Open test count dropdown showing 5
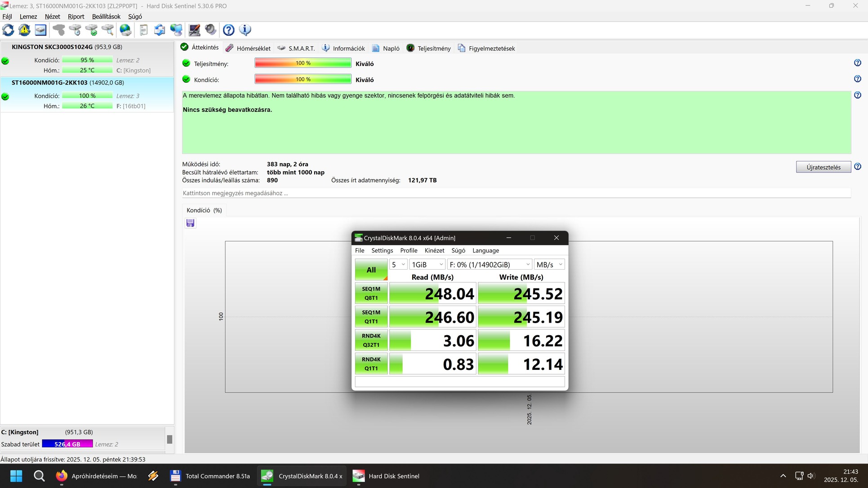The image size is (868, 488). (x=398, y=265)
